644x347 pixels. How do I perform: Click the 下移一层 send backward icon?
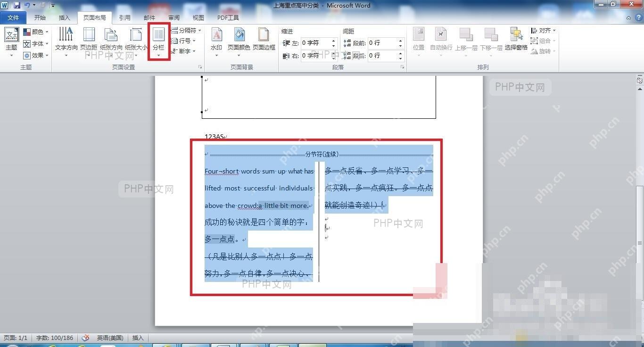coord(491,35)
